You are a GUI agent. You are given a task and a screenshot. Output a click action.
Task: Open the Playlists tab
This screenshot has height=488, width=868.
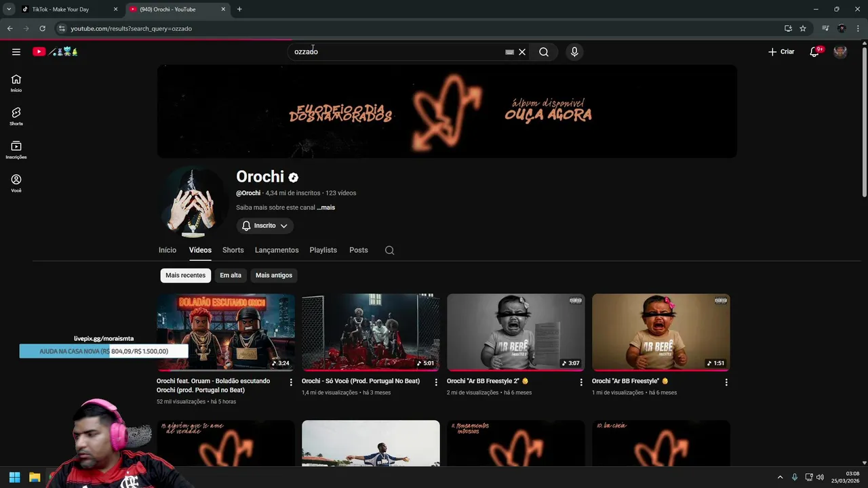[x=323, y=250]
